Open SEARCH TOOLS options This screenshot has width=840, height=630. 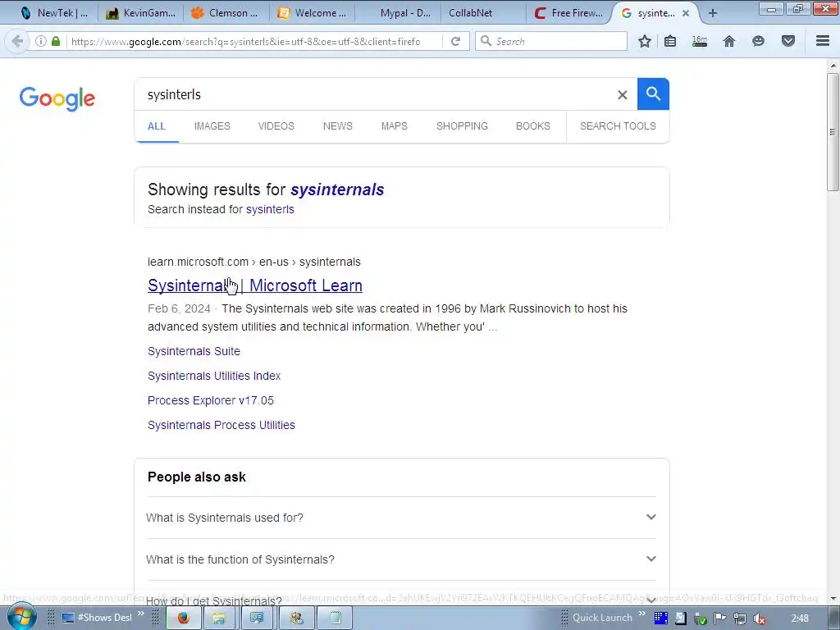618,126
